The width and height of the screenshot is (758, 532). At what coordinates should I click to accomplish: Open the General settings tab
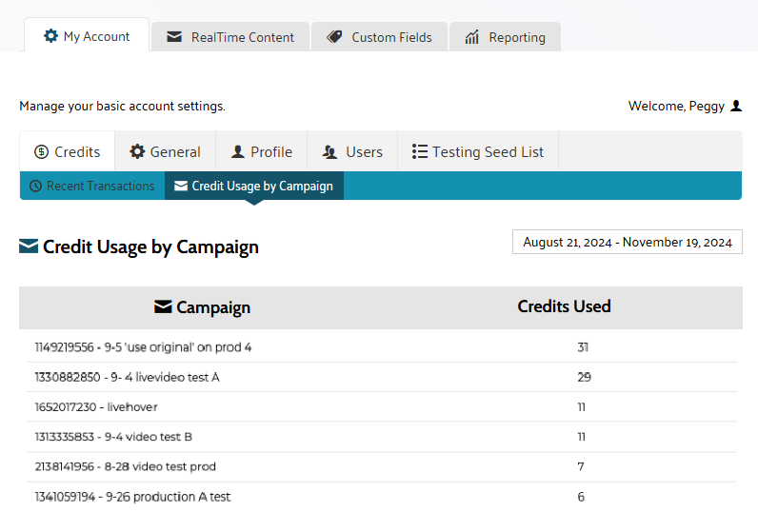pos(165,152)
